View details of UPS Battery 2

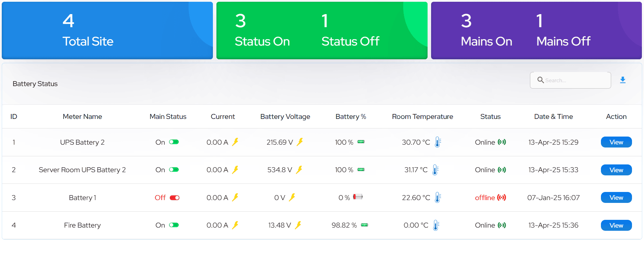tap(616, 142)
